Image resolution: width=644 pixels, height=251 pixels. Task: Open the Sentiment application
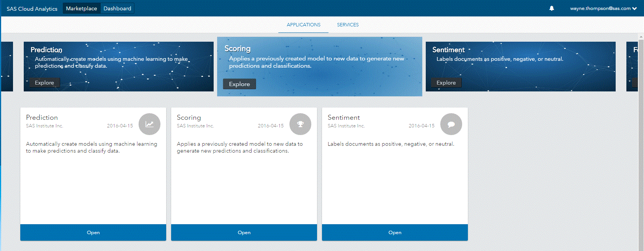pyautogui.click(x=395, y=232)
